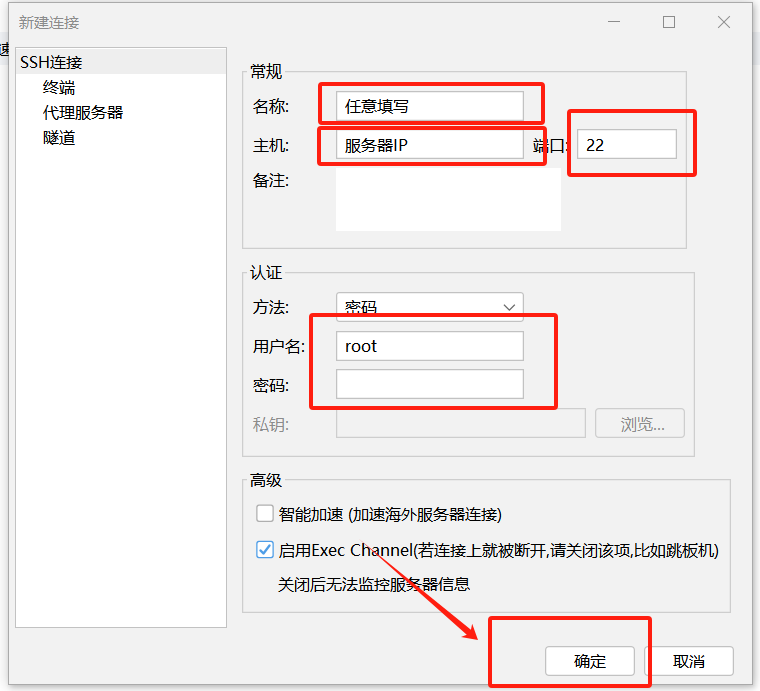Click the 名称 input field
The width and height of the screenshot is (760, 691).
429,106
